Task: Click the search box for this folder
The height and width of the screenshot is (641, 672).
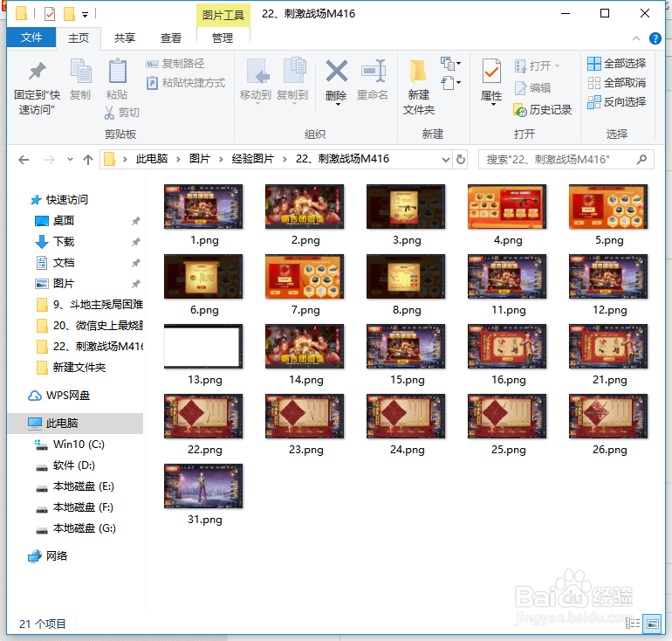Action: [x=566, y=160]
